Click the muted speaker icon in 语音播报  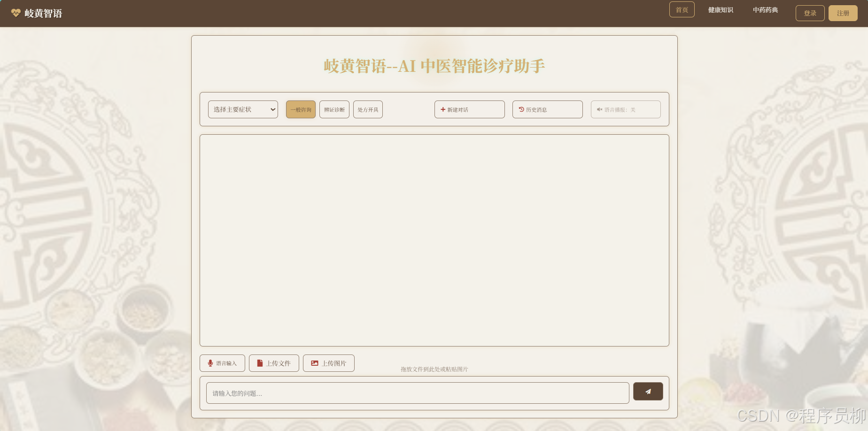pos(599,109)
